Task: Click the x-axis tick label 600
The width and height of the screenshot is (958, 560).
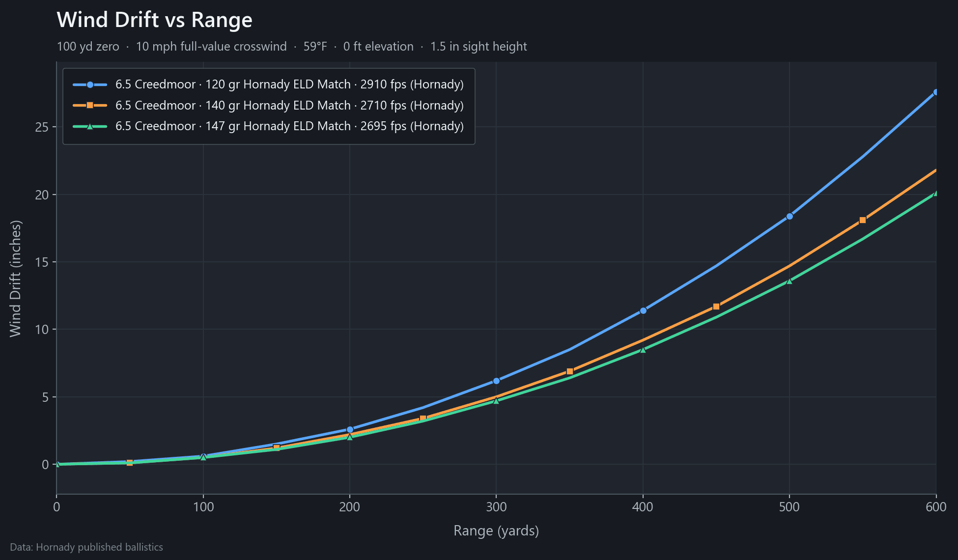Action: 936,507
